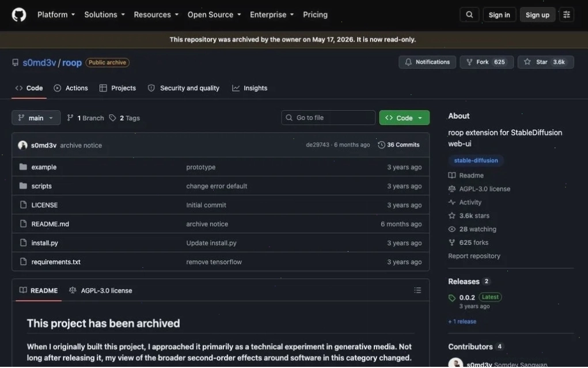Go to Pricing page
The width and height of the screenshot is (588, 368).
pos(315,14)
